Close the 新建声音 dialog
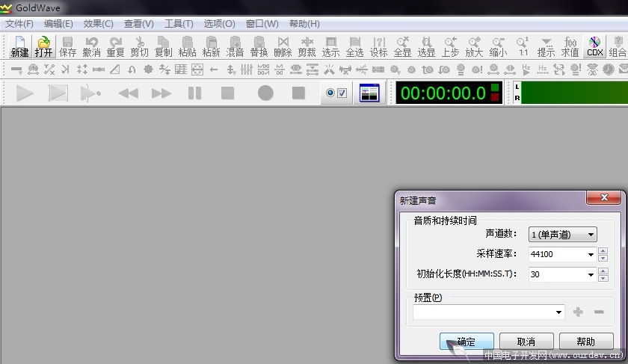 604,197
